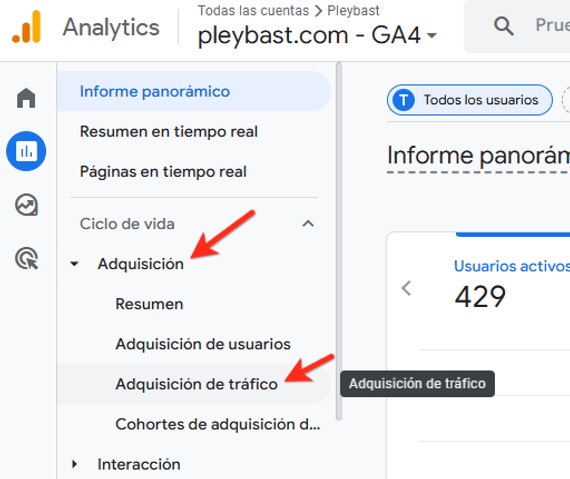
Task: Open Páginas en tiempo real
Action: 163,172
